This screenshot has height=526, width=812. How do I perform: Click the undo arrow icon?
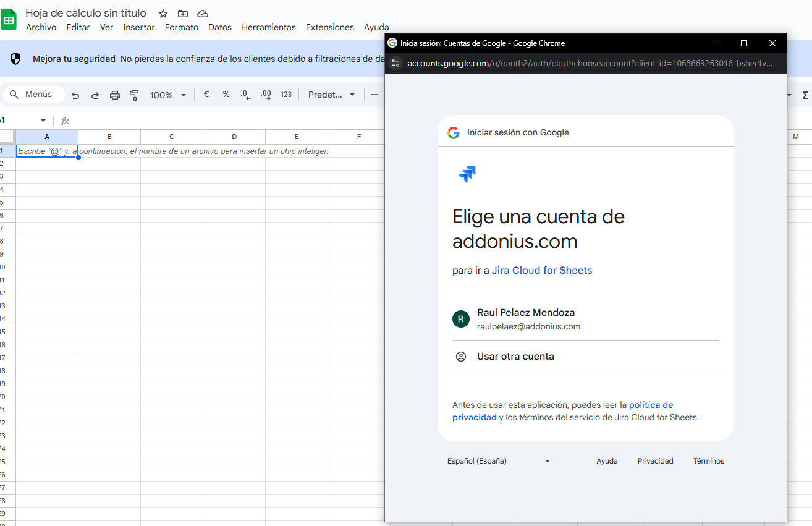click(x=75, y=95)
